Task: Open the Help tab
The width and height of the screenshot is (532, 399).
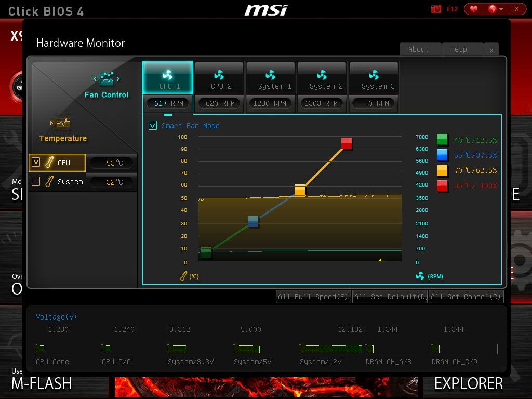Action: [x=462, y=49]
